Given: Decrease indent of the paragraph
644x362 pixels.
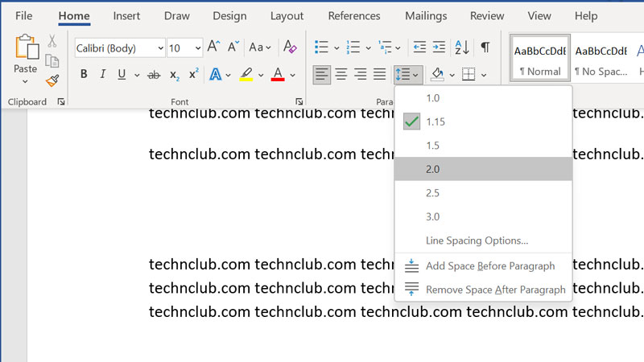Looking at the screenshot, I should (x=419, y=47).
